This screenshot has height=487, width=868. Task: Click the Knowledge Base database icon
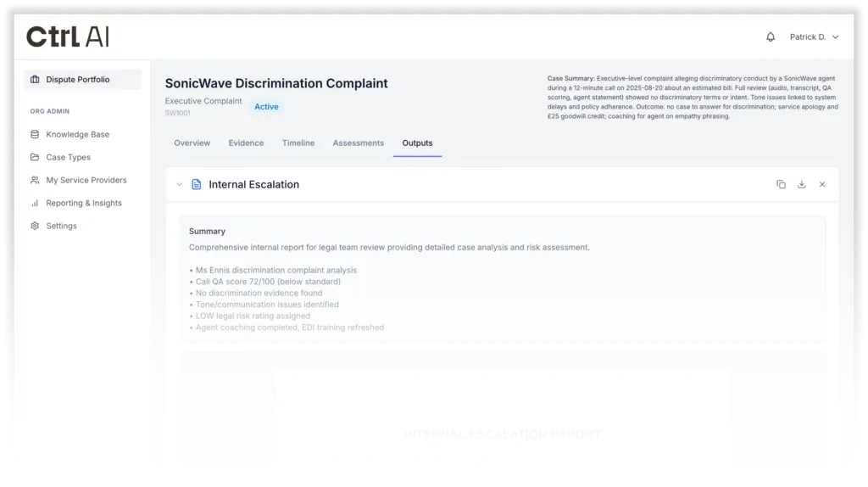[35, 134]
